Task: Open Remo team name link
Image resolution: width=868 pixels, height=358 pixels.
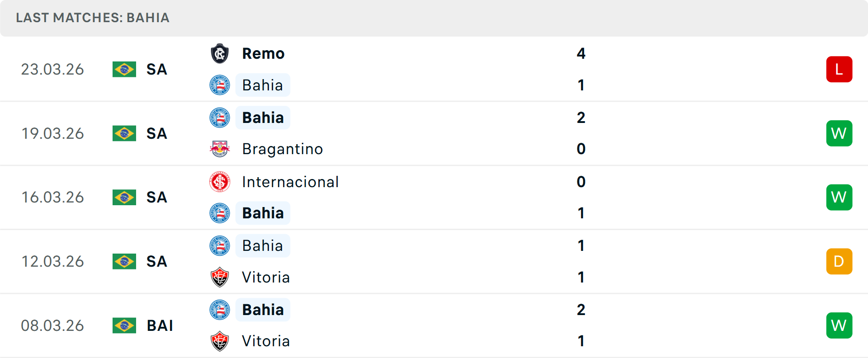Action: tap(263, 54)
